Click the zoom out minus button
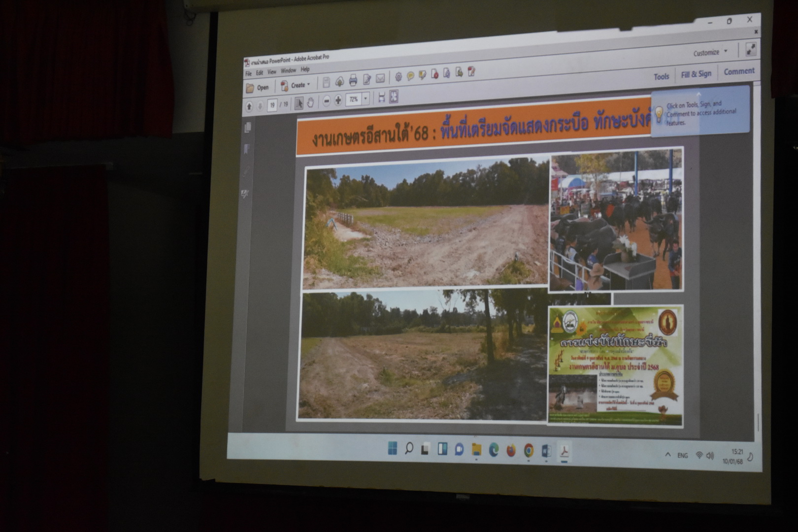798x532 pixels. point(326,101)
